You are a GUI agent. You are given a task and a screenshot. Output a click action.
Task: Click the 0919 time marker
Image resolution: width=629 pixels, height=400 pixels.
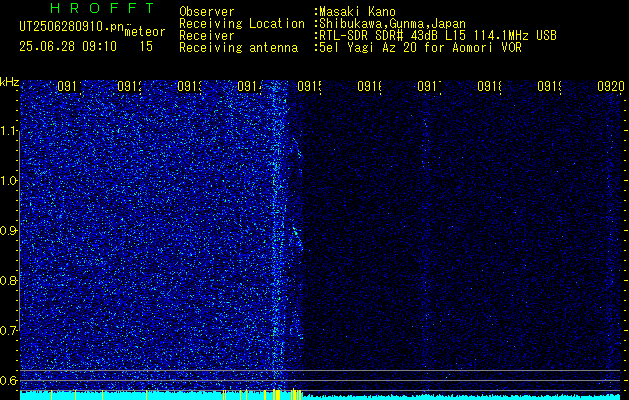(549, 87)
